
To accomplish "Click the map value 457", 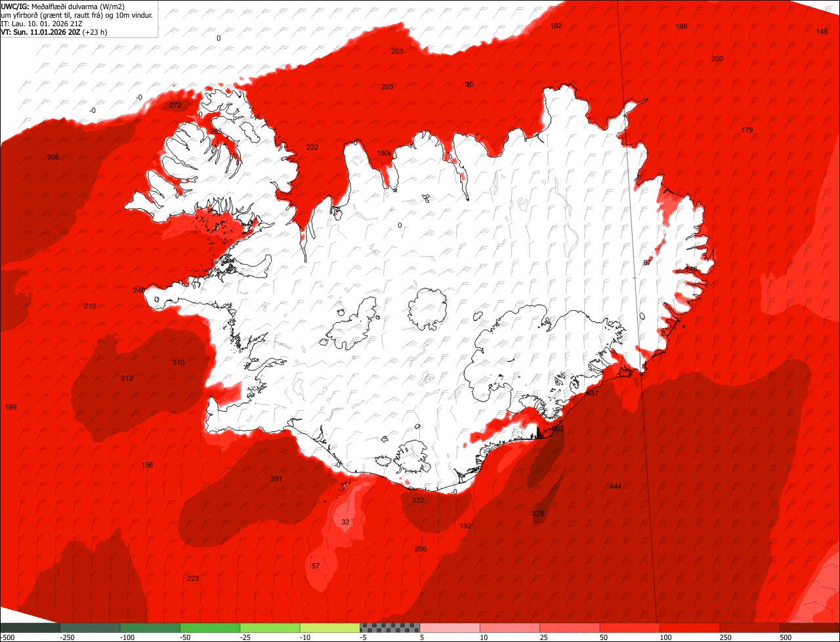I will [x=593, y=394].
